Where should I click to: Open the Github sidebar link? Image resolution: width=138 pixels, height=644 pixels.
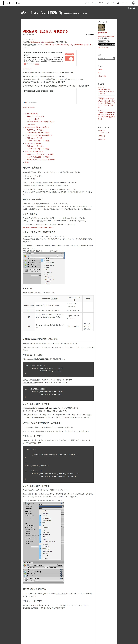[x=100, y=70]
